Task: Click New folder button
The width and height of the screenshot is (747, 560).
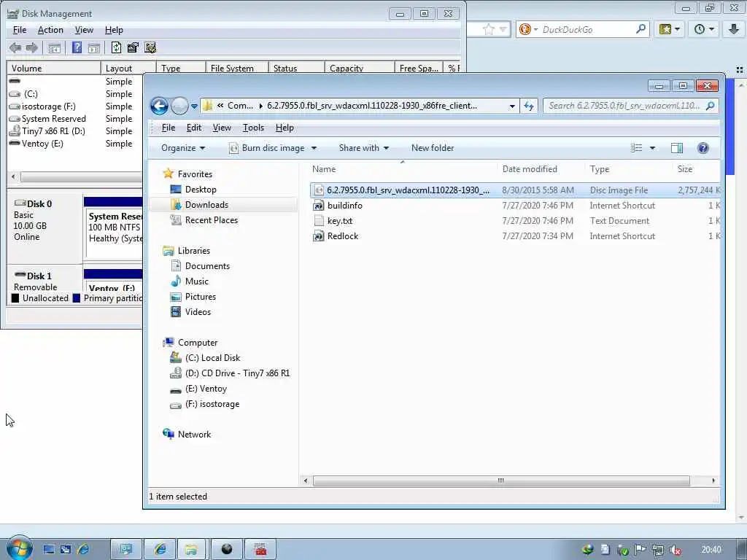Action: [x=433, y=148]
